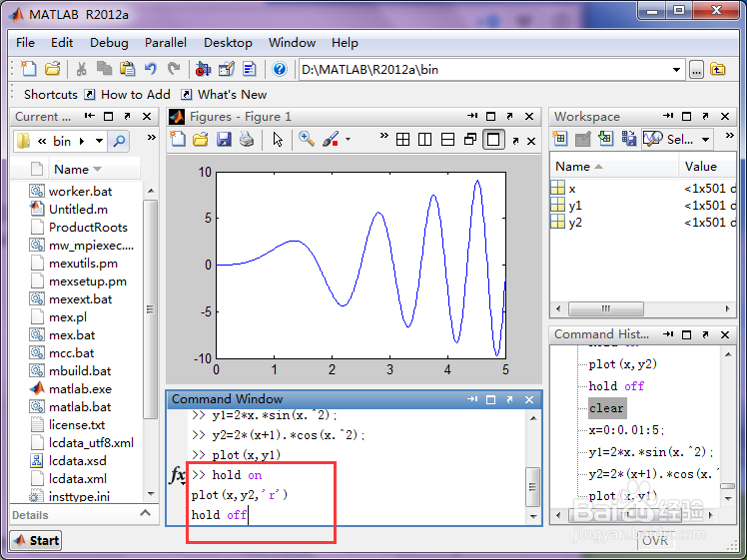Create new variable in Workspace toolbar
Image resolution: width=747 pixels, height=560 pixels.
(560, 139)
